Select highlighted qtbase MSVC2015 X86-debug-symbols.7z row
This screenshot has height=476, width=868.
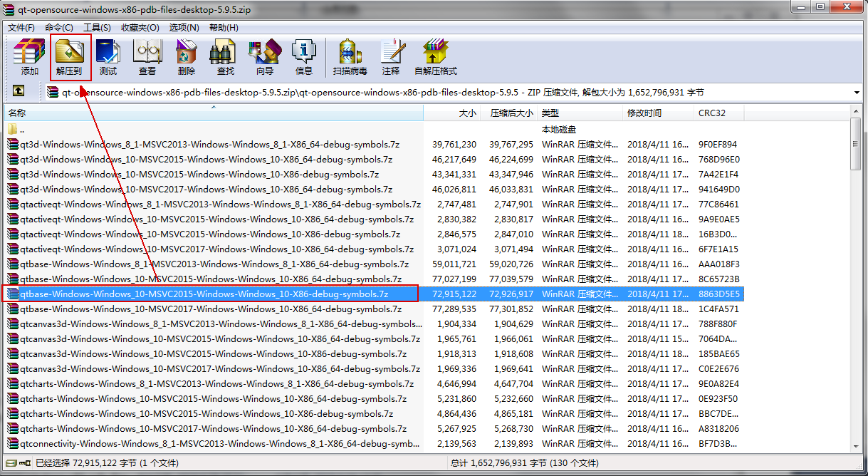(375, 294)
